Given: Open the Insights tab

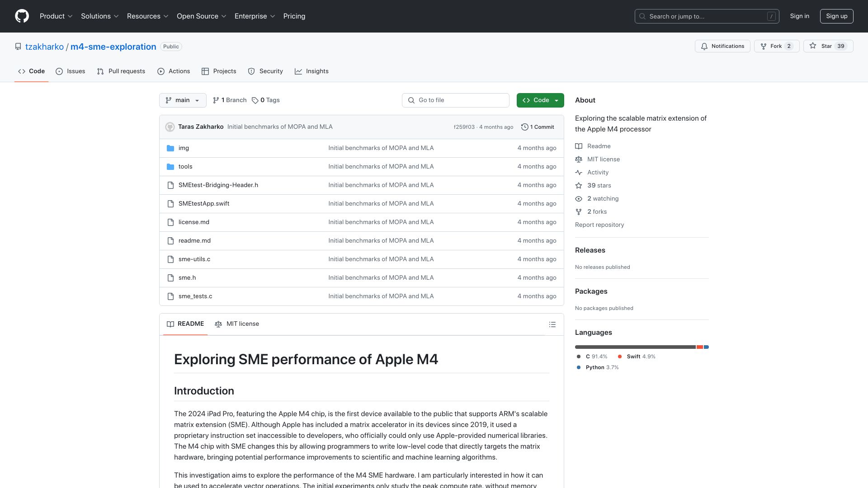Looking at the screenshot, I should coord(311,71).
